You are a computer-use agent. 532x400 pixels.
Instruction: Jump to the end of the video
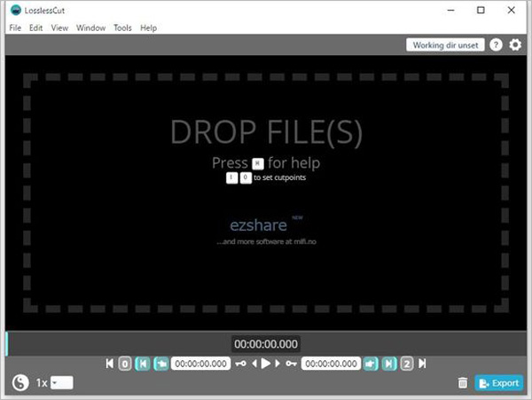[x=422, y=364]
